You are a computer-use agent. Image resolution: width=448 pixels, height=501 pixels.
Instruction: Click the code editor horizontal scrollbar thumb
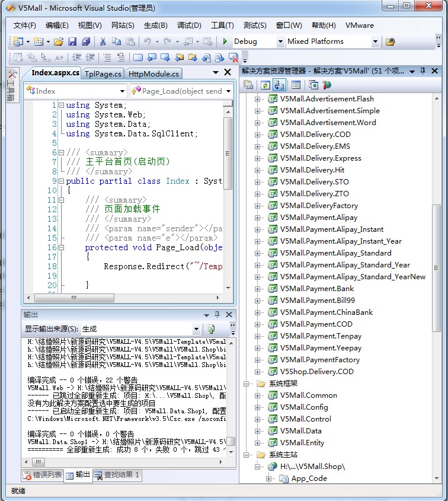pos(74,298)
